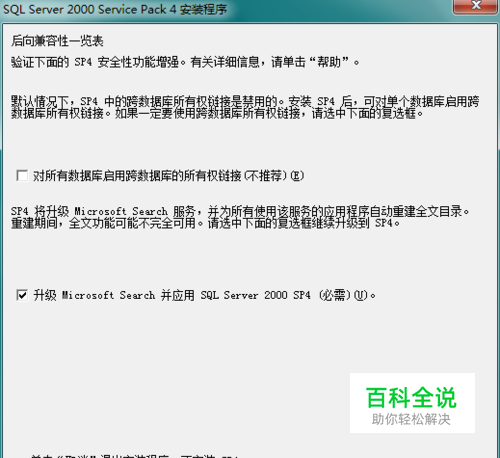Click the line starting 数据库所有权链接。如果一定要使用
The width and height of the screenshot is (500, 458).
point(217,114)
